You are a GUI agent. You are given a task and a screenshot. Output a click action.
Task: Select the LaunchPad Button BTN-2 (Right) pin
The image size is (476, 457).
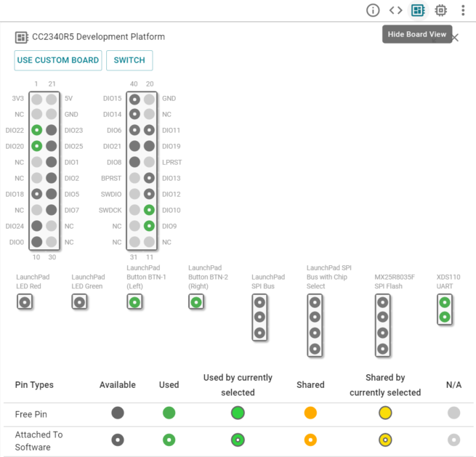(195, 302)
